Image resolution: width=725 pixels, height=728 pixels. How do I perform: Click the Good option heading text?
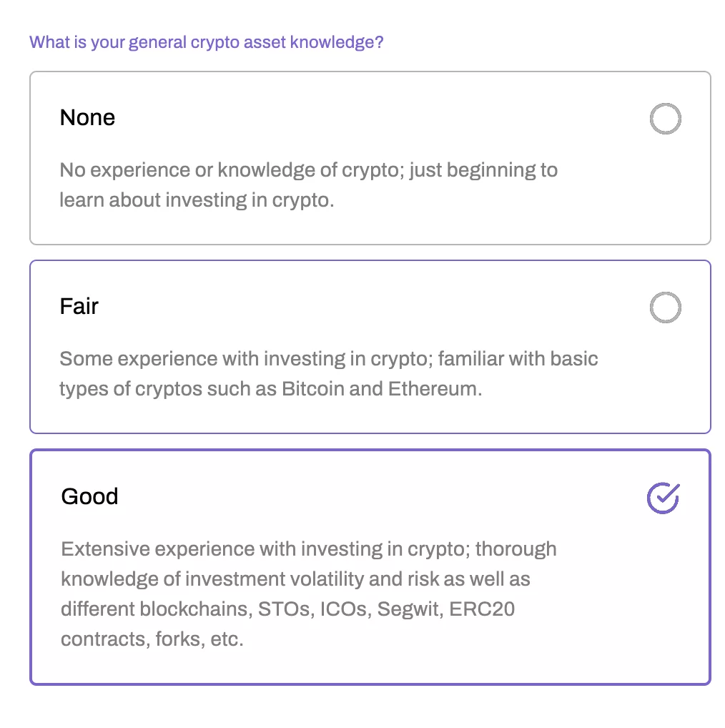click(x=89, y=496)
